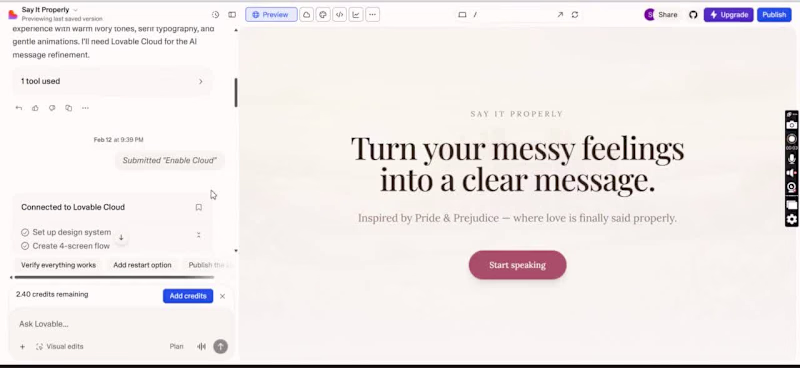
Task: Open the GitHub integration icon
Action: (x=693, y=15)
